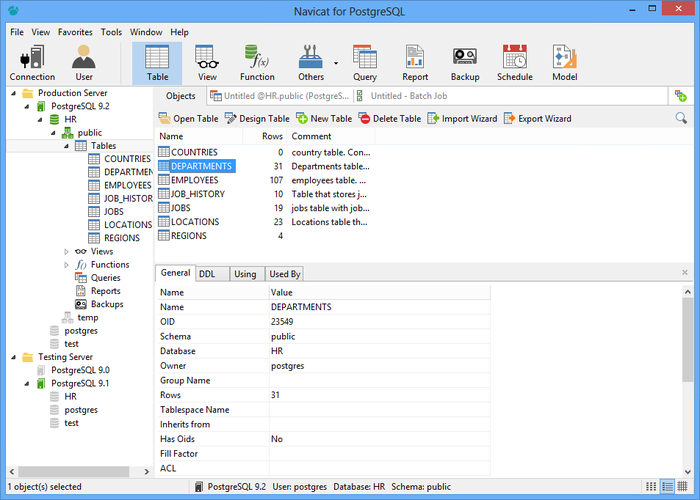Viewport: 700px width, 500px height.
Task: Close the information pane with X
Action: click(x=685, y=272)
